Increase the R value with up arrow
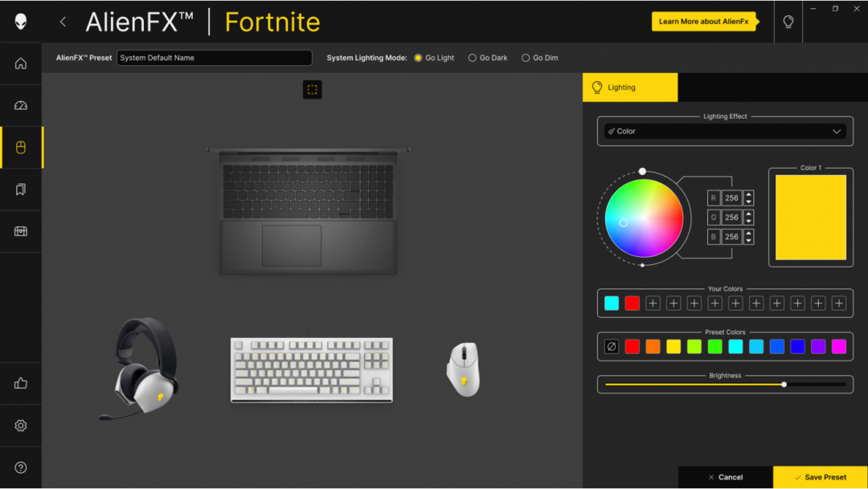Image resolution: width=868 pixels, height=489 pixels. click(748, 194)
